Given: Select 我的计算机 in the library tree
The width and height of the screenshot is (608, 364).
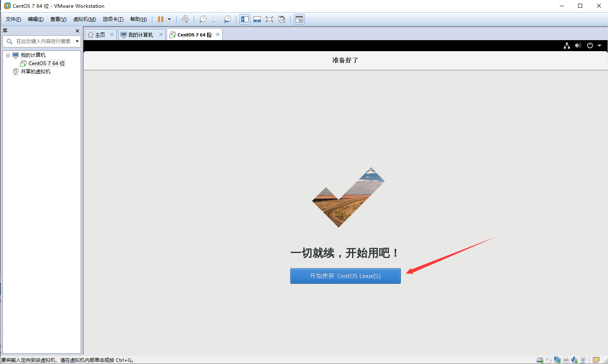Looking at the screenshot, I should tap(33, 55).
